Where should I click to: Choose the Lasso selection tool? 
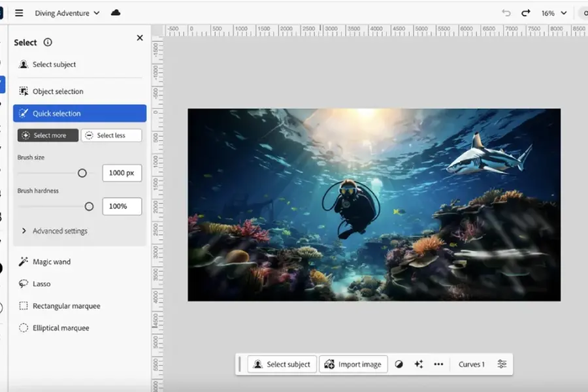click(x=41, y=284)
